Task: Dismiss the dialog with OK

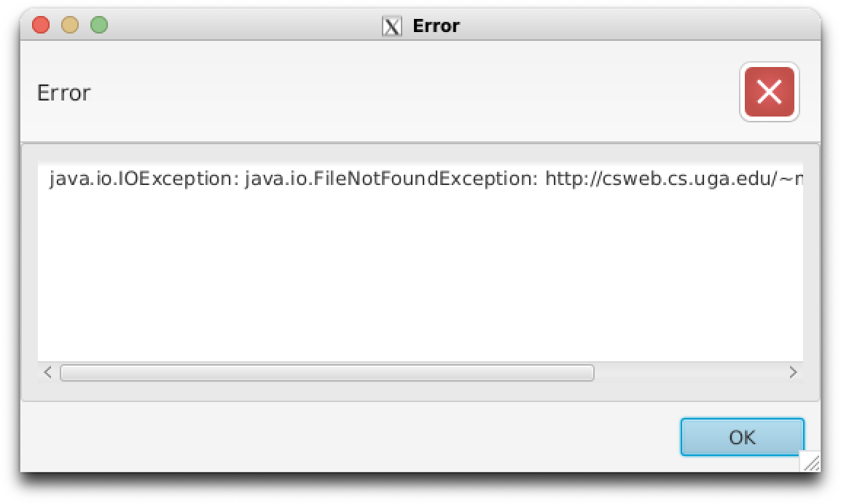Action: pyautogui.click(x=741, y=437)
